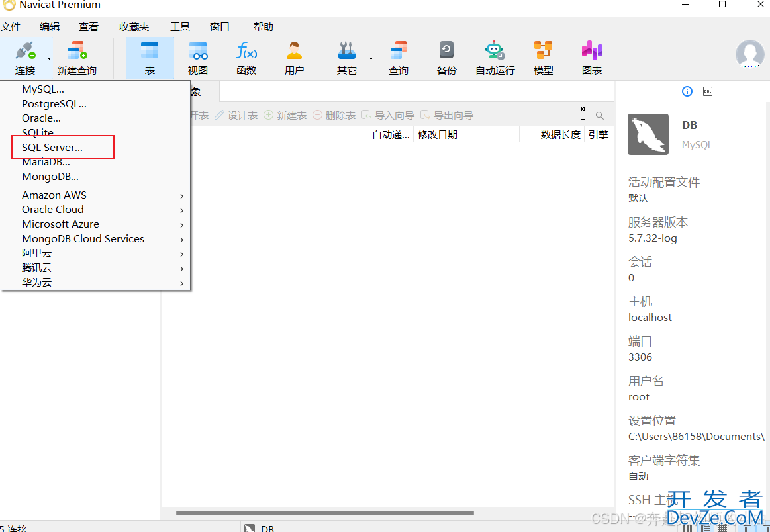Viewport: 770px width, 532px height.
Task: Click the host value localhost
Action: click(x=650, y=318)
